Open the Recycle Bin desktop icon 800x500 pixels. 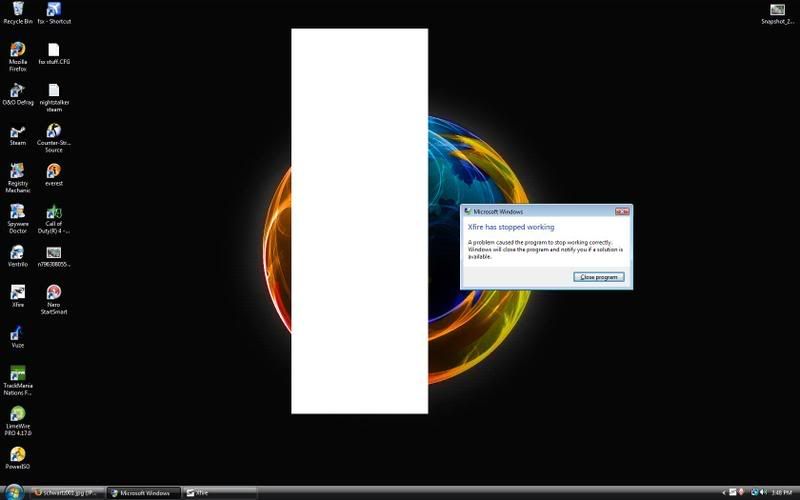(x=18, y=13)
